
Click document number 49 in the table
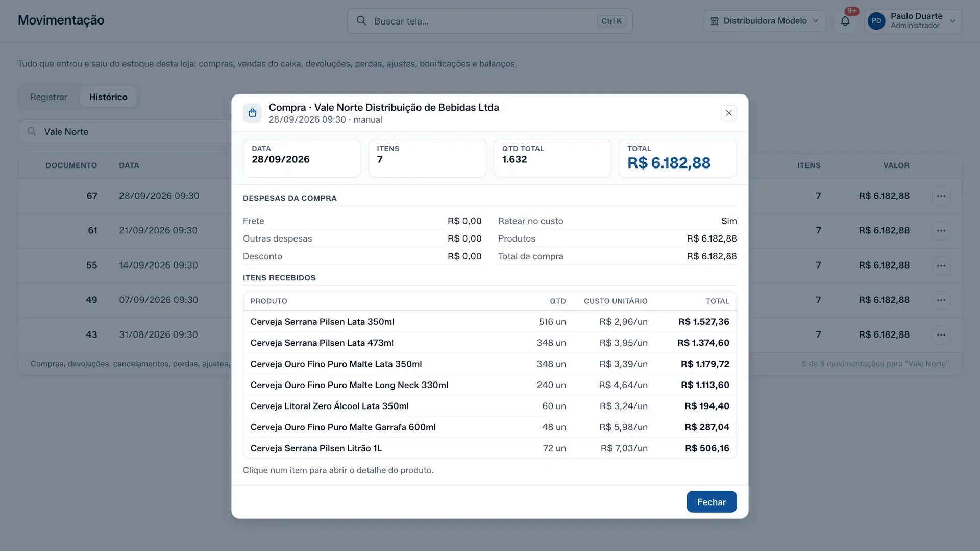point(91,300)
